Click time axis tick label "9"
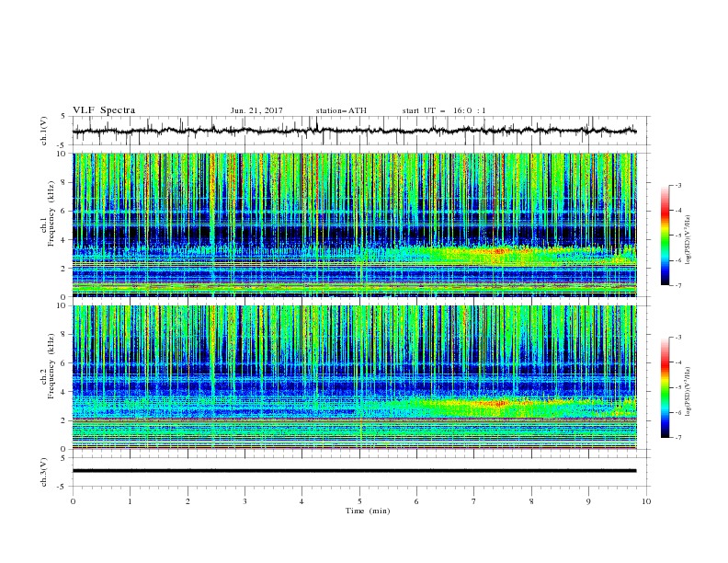728x563 pixels. 588,501
